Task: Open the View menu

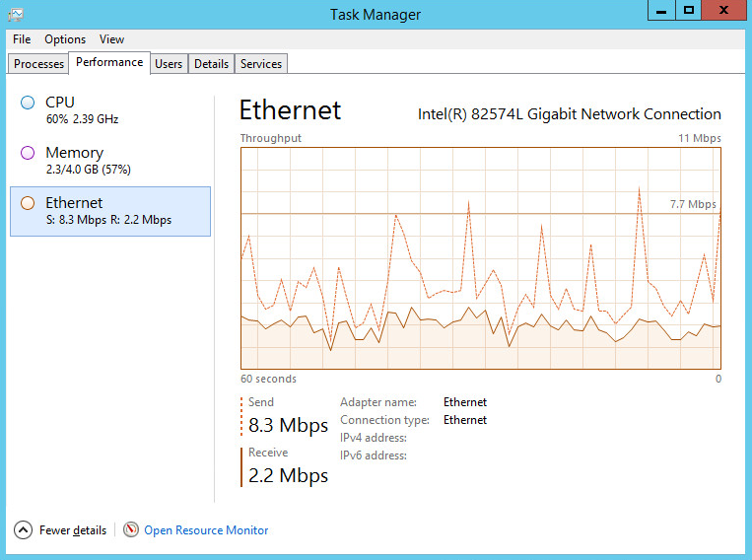Action: click(x=111, y=39)
